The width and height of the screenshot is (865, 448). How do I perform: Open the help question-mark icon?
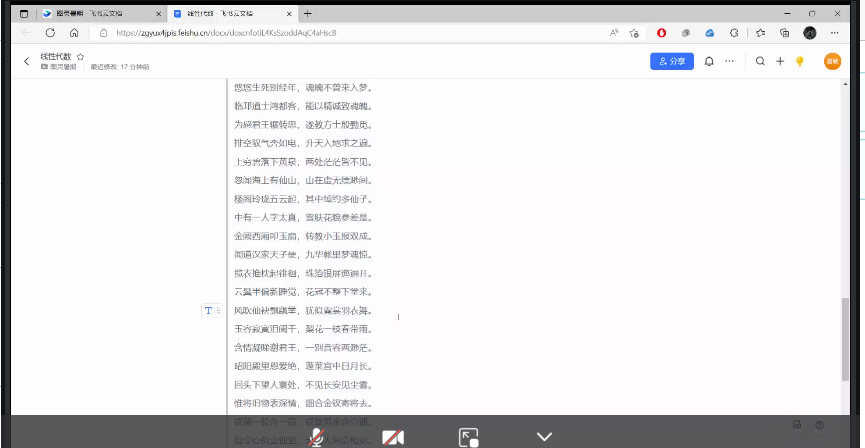[x=819, y=424]
